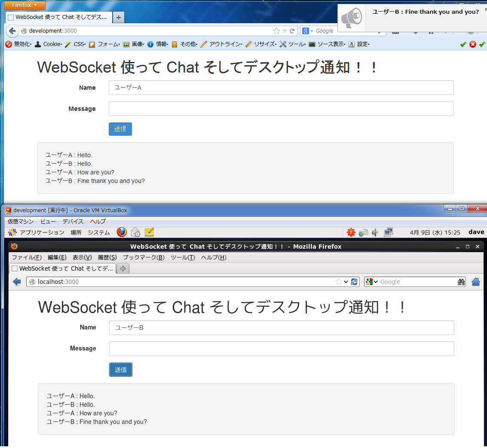Bookmark page with star in development:3000 bar
The width and height of the screenshot is (487, 448).
click(x=276, y=31)
